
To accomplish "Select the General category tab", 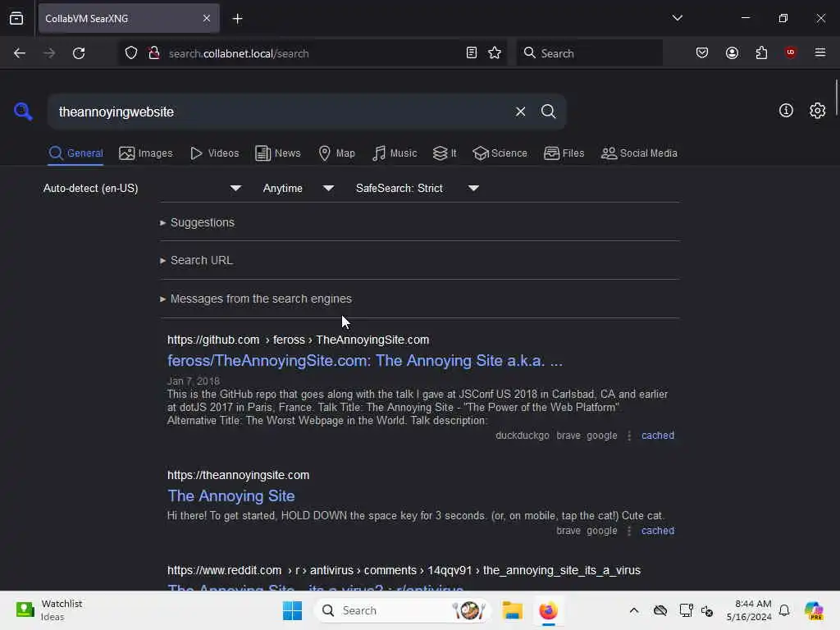I will (x=75, y=153).
